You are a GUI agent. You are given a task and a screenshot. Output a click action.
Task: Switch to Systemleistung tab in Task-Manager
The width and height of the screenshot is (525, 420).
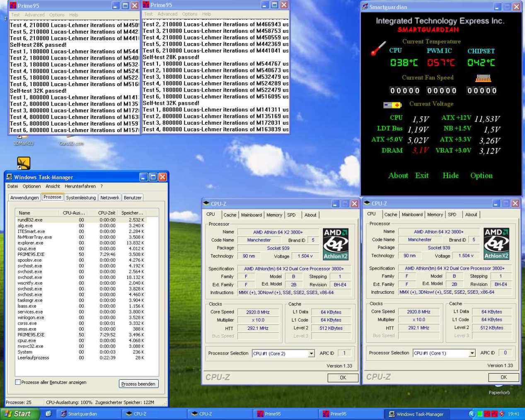(x=81, y=198)
